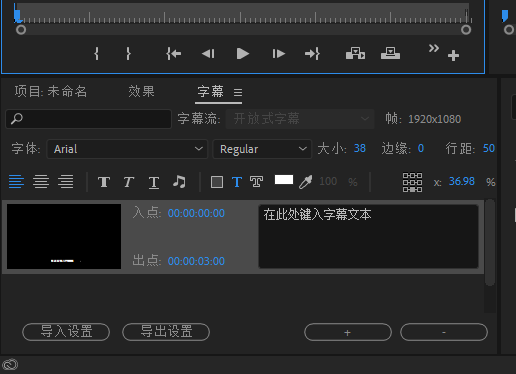Open the button editor plus icon

point(453,55)
